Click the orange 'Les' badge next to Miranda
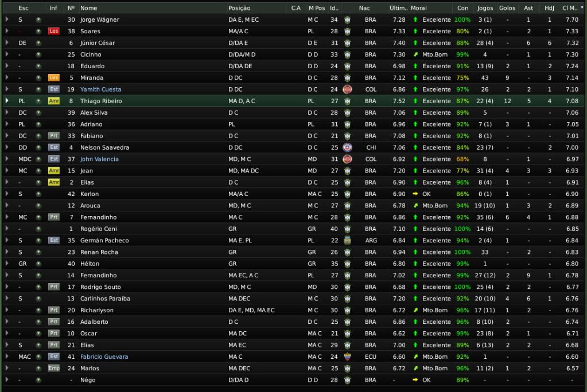587x392 pixels. 53,77
